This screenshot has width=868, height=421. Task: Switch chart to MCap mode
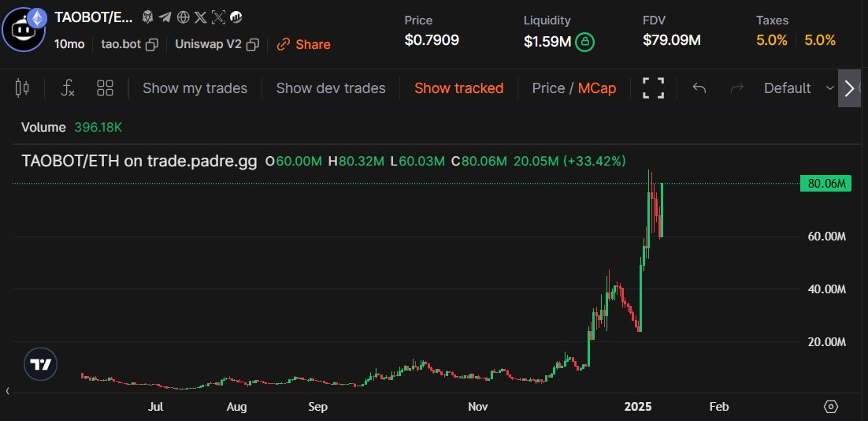click(597, 88)
